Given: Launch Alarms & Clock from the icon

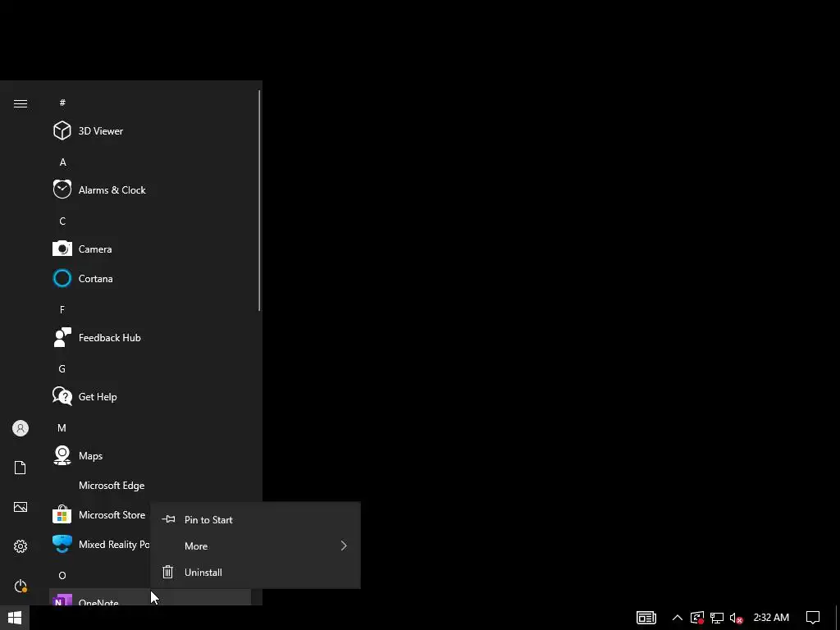Looking at the screenshot, I should (62, 189).
